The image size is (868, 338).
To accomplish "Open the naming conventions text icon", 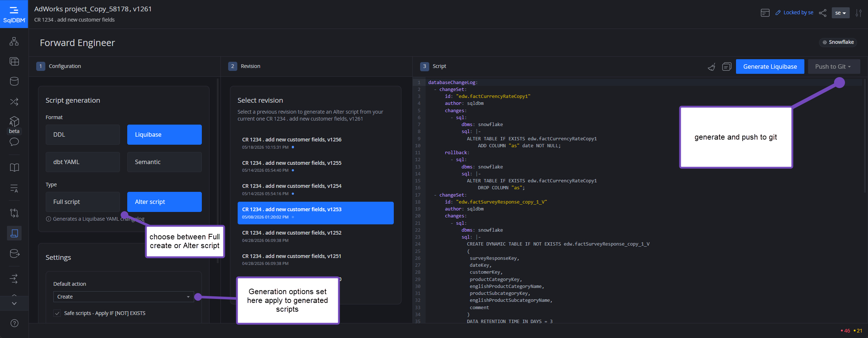I will click(14, 188).
